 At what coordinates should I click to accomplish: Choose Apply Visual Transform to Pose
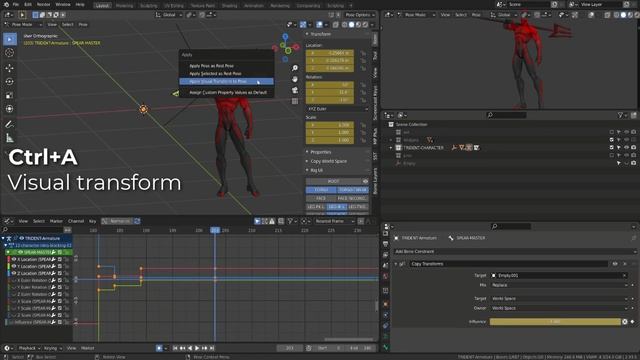227,82
